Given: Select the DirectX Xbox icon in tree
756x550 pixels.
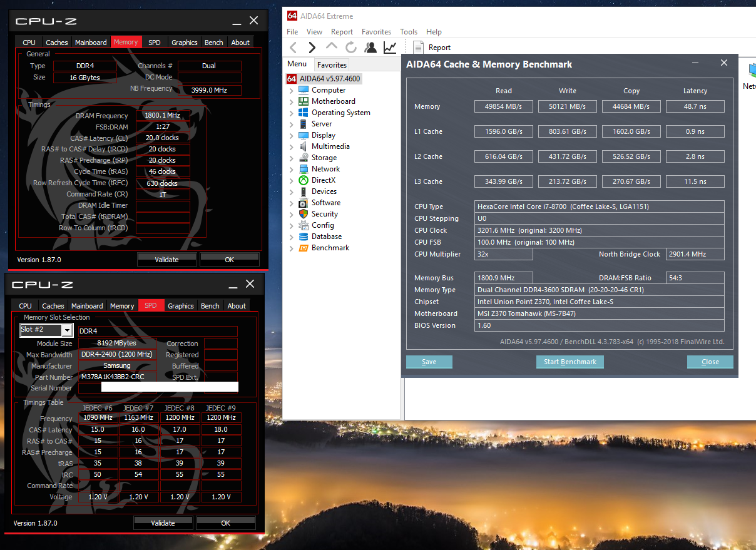Looking at the screenshot, I should 303,180.
